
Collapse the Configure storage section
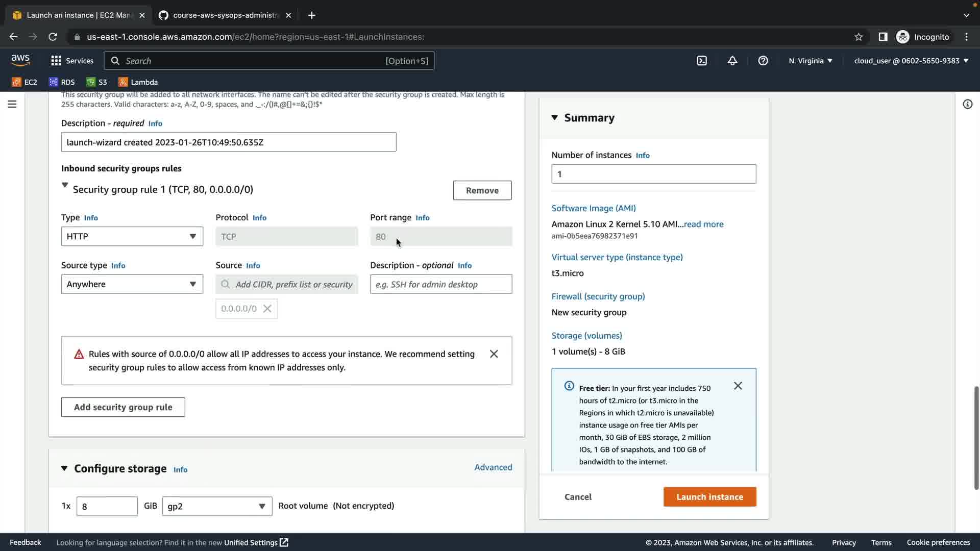pos(64,468)
